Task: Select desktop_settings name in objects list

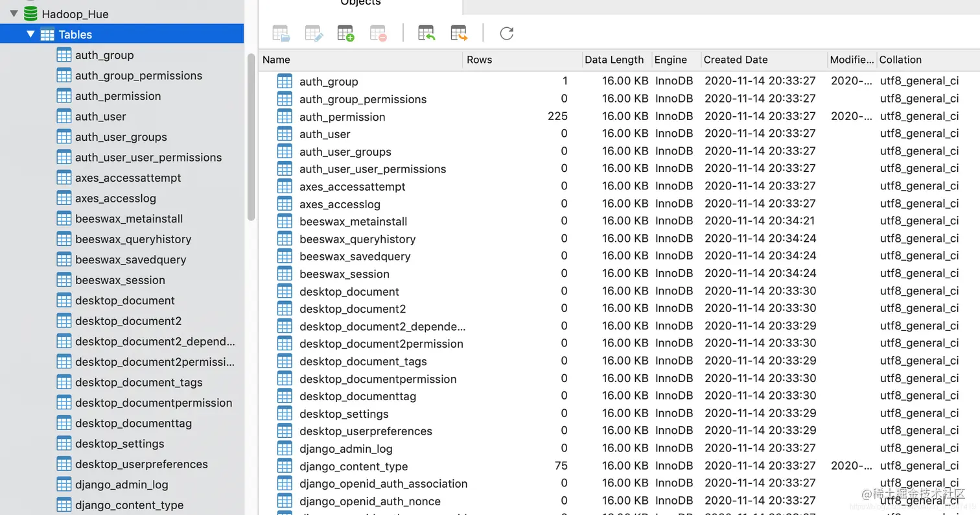Action: (x=344, y=414)
